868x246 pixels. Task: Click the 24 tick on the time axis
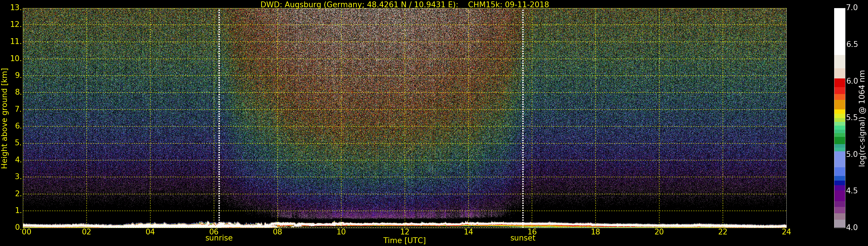tap(786, 232)
